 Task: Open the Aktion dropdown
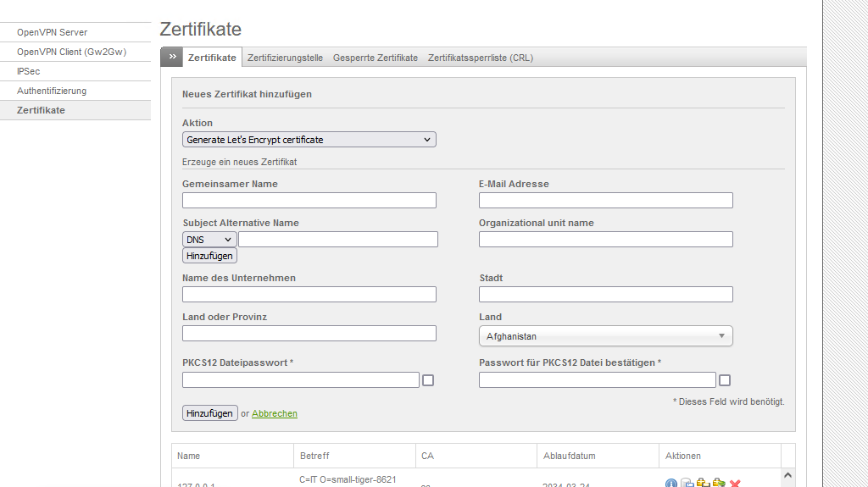309,140
